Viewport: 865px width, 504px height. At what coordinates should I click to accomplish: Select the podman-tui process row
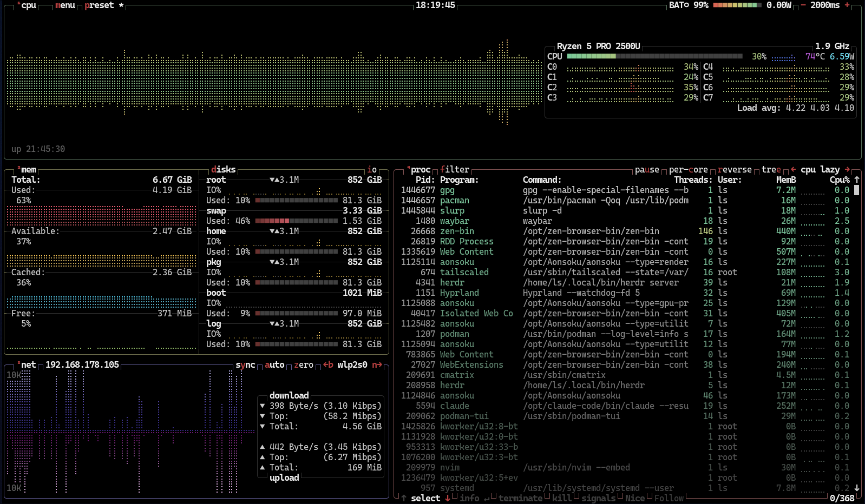point(625,416)
